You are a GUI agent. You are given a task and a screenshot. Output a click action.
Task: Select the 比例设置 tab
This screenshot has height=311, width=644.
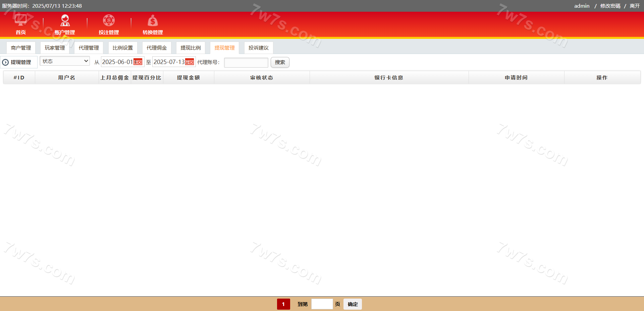point(123,48)
